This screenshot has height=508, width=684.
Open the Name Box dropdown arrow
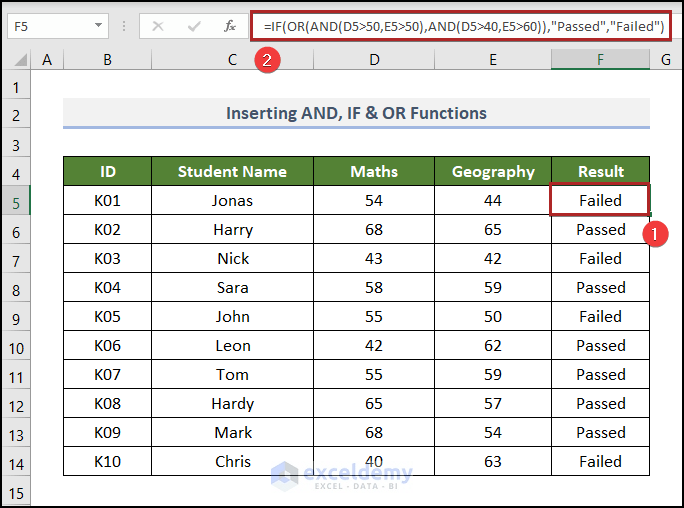coord(99,26)
